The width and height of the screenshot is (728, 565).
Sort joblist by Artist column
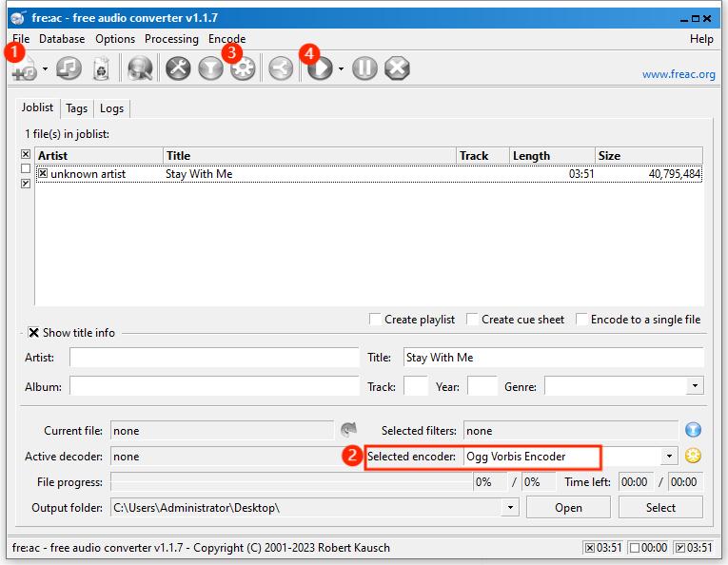coord(99,156)
